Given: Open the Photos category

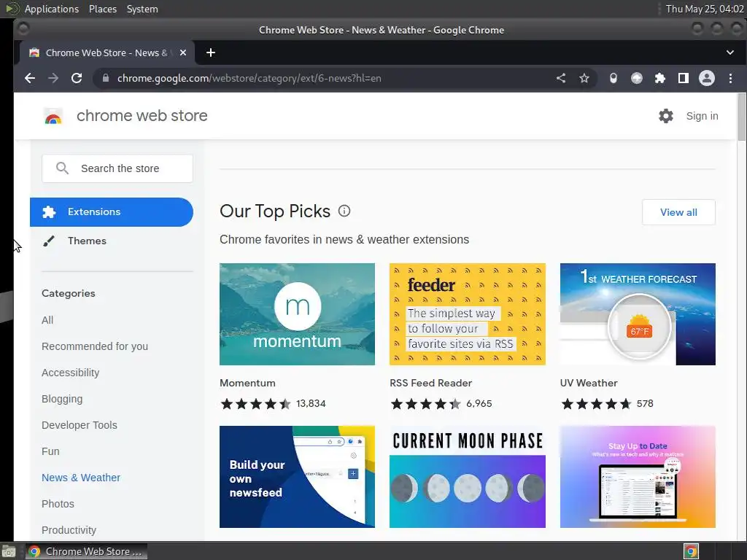Looking at the screenshot, I should 58,504.
